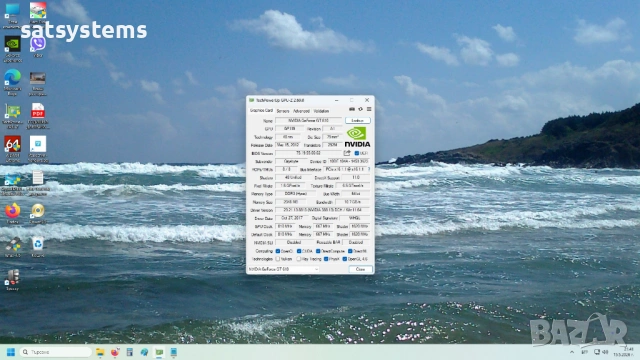Toggle the Ray Tracing checkbox
The height and width of the screenshot is (360, 640).
[299, 259]
